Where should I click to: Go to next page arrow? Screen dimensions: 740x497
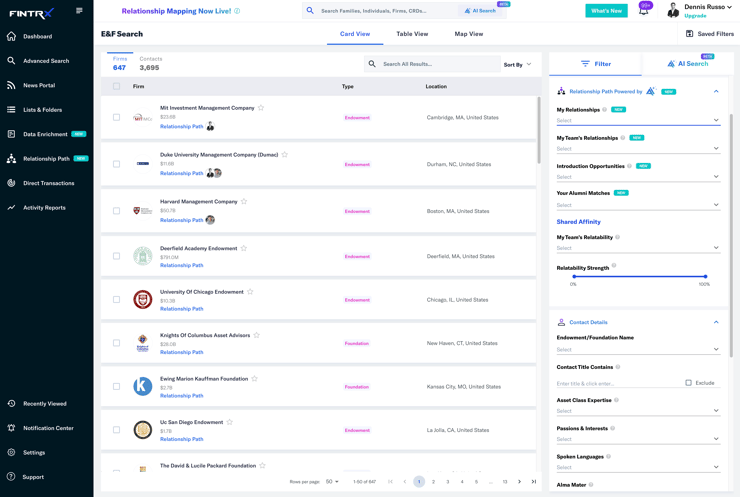520,481
